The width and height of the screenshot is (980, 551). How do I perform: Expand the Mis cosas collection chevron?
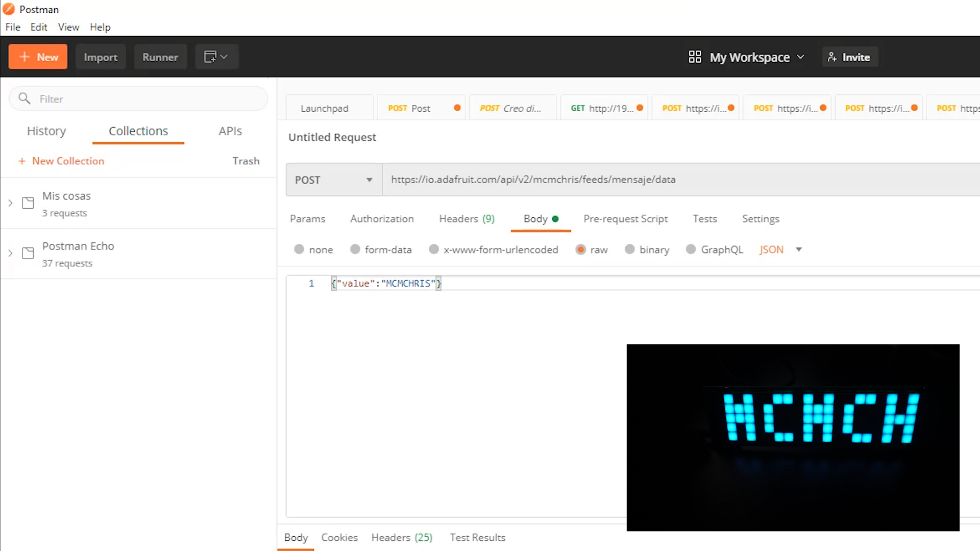click(x=10, y=203)
